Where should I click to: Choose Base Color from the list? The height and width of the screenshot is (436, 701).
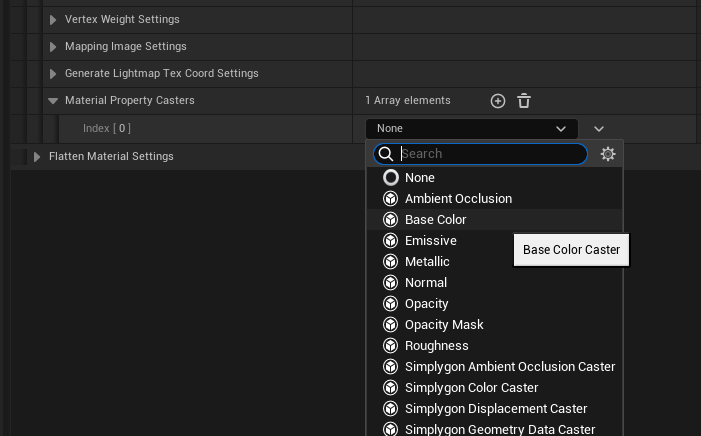pos(436,220)
